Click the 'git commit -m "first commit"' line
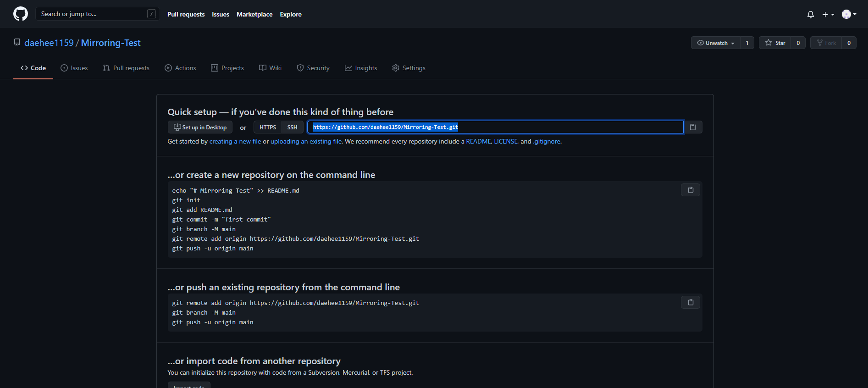Viewport: 868px width, 388px height. pyautogui.click(x=221, y=219)
